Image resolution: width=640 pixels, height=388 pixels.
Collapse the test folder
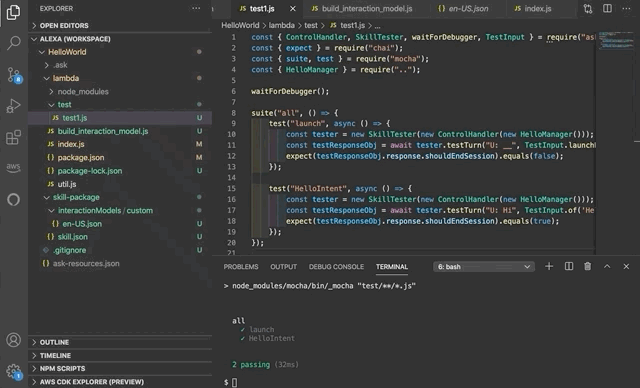coord(120,104)
